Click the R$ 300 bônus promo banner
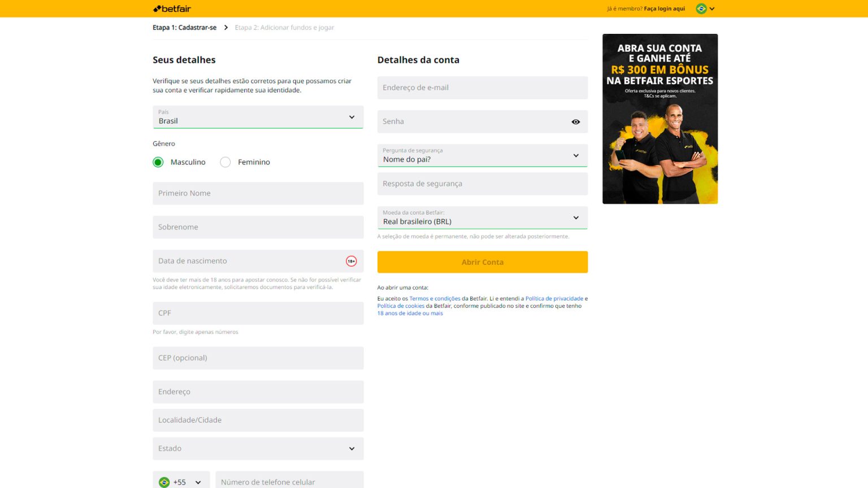The width and height of the screenshot is (868, 488). coord(660,119)
